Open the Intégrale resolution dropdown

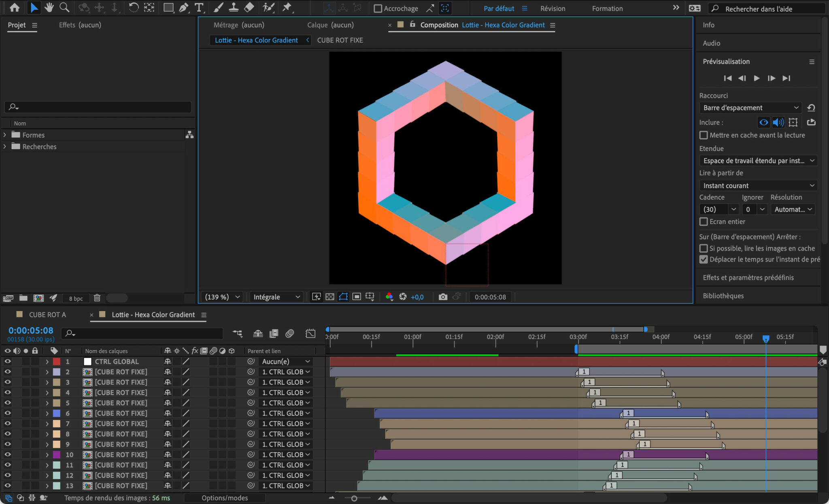(276, 297)
